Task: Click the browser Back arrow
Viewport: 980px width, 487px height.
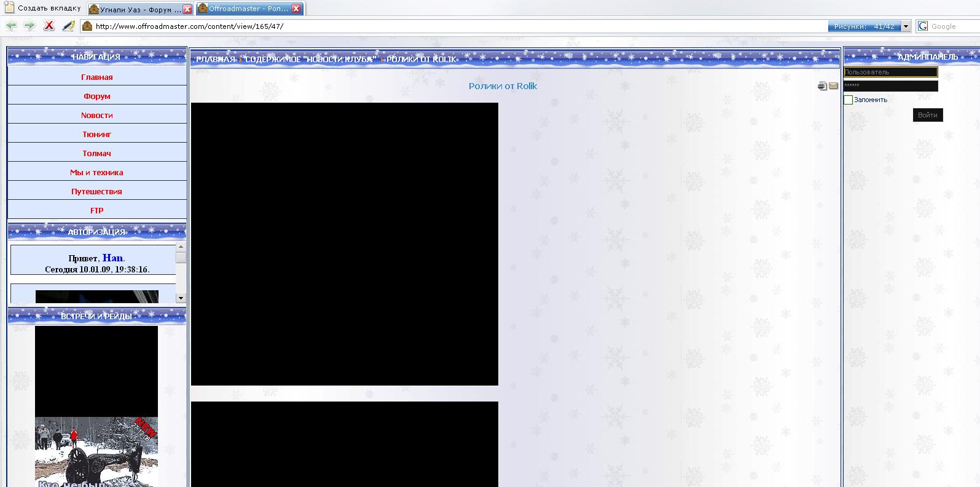Action: (x=11, y=26)
